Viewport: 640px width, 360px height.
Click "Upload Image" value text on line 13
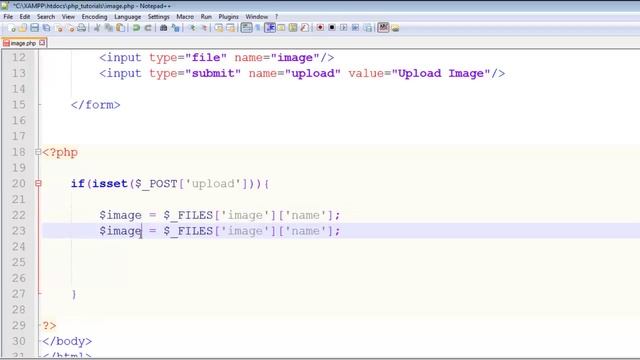point(441,73)
